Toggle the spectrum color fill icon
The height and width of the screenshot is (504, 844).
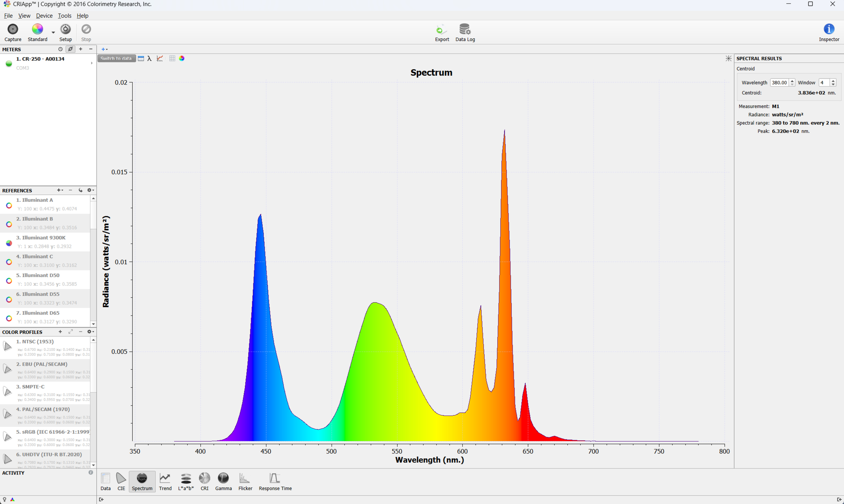point(182,58)
